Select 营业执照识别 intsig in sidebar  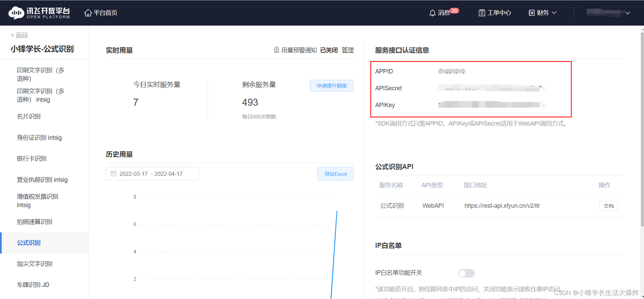[x=42, y=180]
